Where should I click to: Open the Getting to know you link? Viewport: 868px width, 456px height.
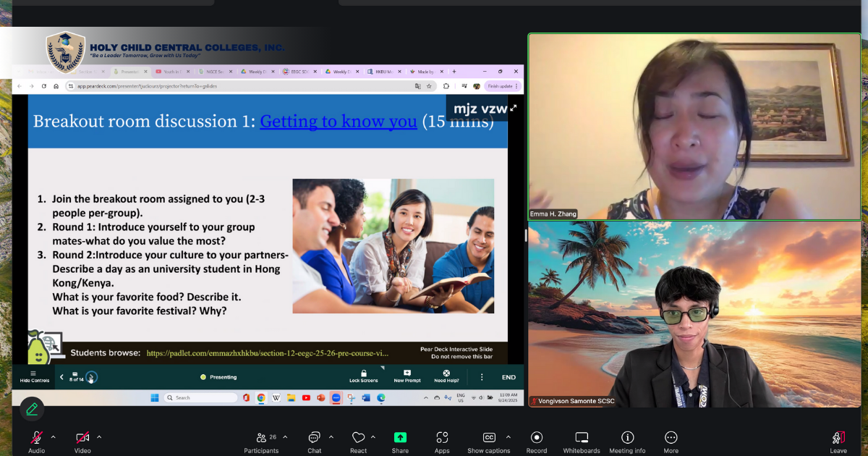click(339, 122)
